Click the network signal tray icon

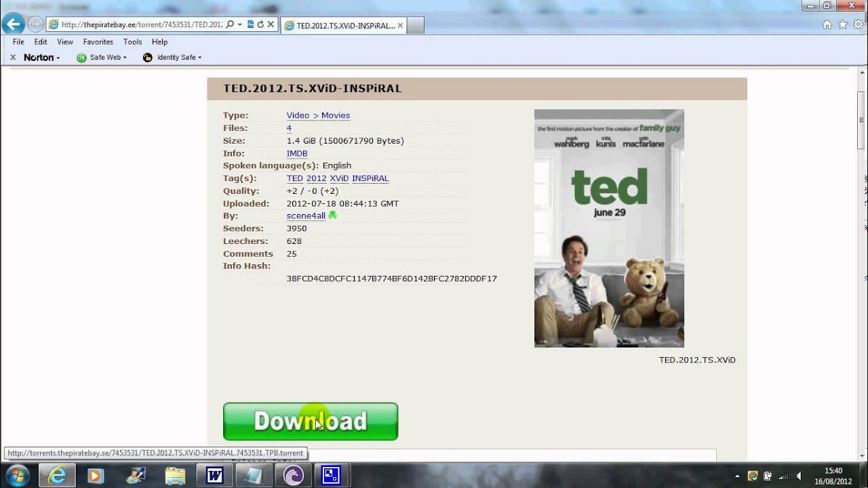[x=784, y=476]
